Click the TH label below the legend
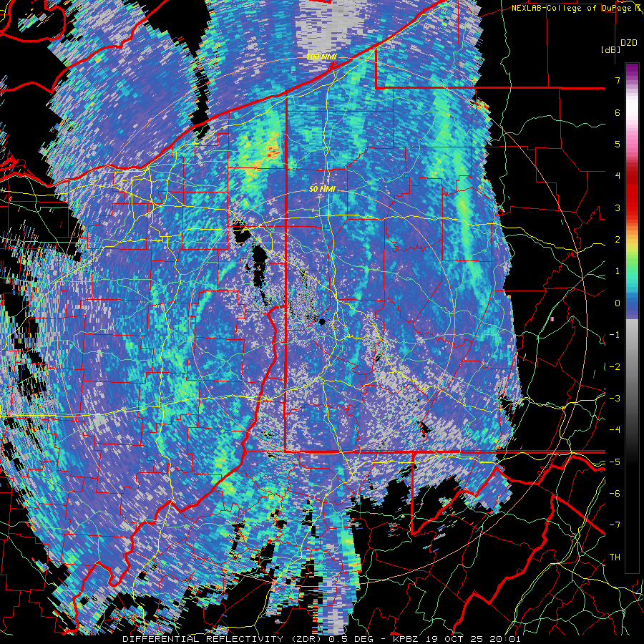This screenshot has height=644, width=644. [x=615, y=557]
